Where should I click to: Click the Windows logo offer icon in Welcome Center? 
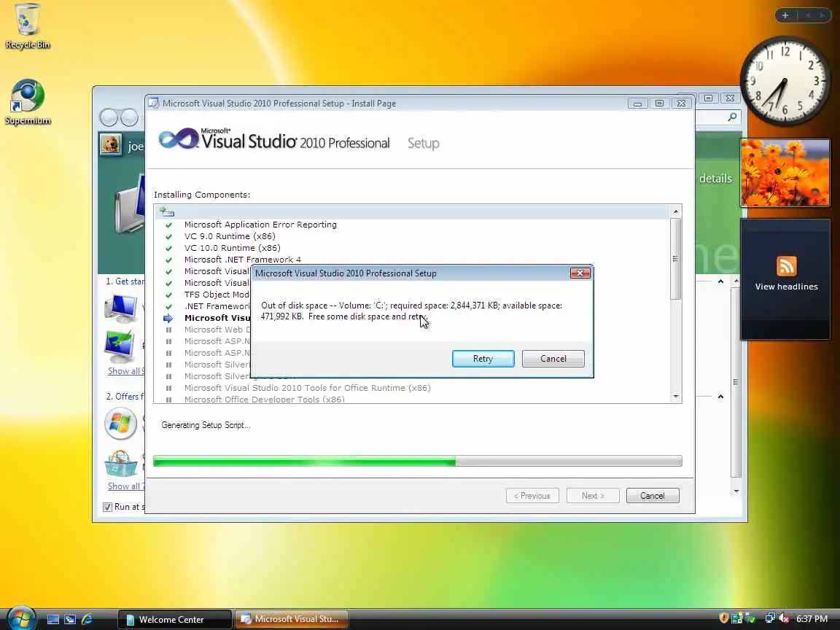[x=120, y=424]
